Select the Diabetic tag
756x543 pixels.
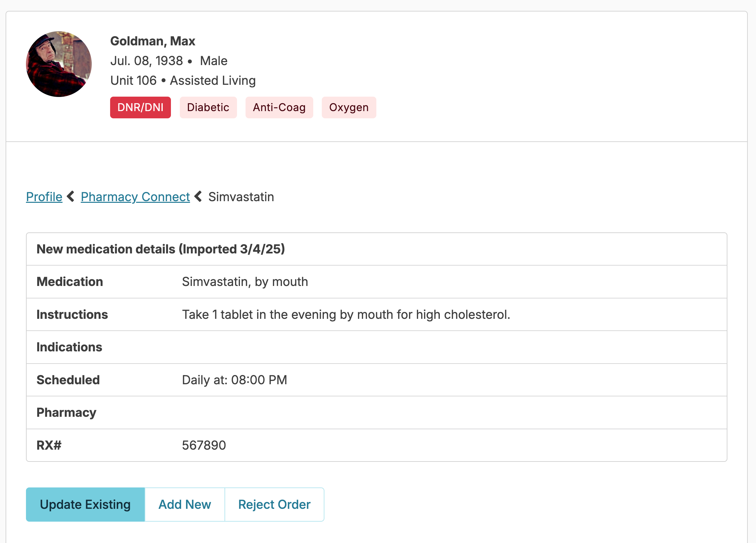click(x=208, y=107)
